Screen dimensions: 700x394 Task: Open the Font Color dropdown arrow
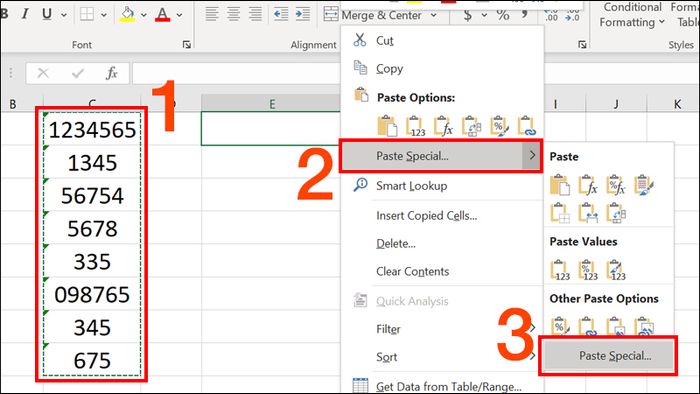tap(179, 15)
